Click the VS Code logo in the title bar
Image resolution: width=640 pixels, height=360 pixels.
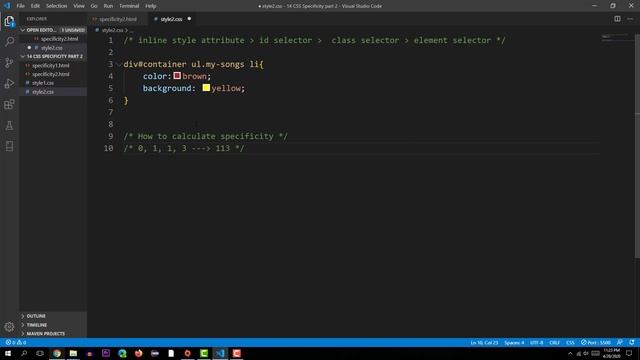7,6
